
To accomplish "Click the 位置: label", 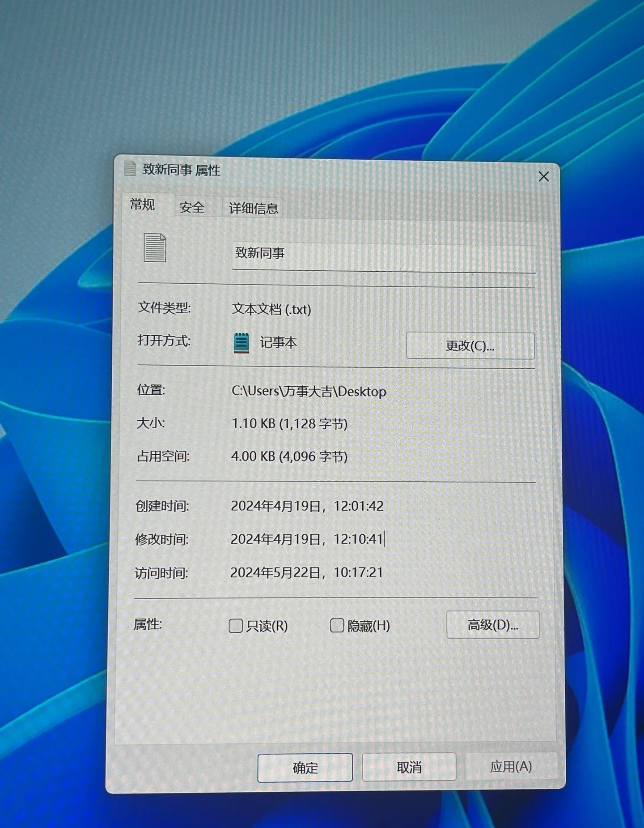I will (151, 390).
